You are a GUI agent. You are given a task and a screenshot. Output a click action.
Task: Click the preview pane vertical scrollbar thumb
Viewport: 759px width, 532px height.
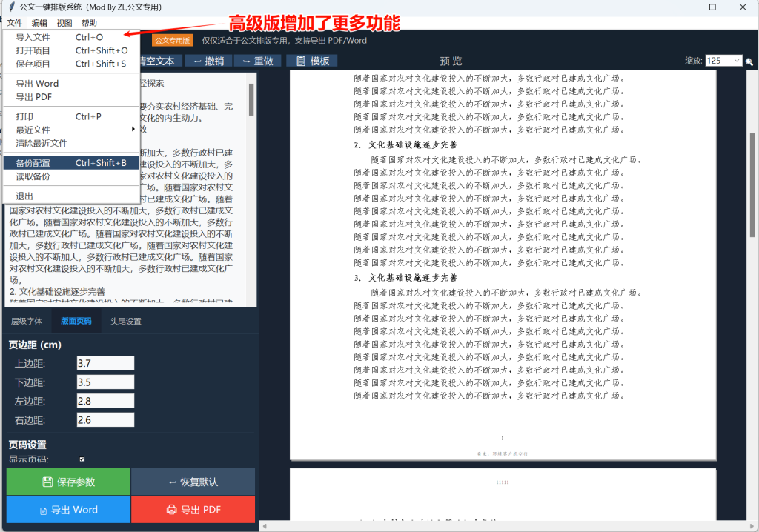click(752, 184)
